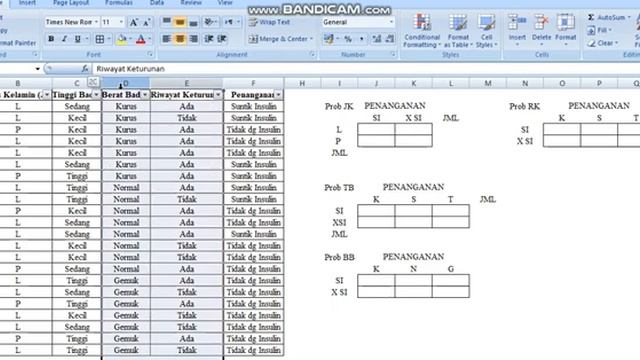The height and width of the screenshot is (360, 640).
Task: Open Conditional Formatting
Action: 422,31
